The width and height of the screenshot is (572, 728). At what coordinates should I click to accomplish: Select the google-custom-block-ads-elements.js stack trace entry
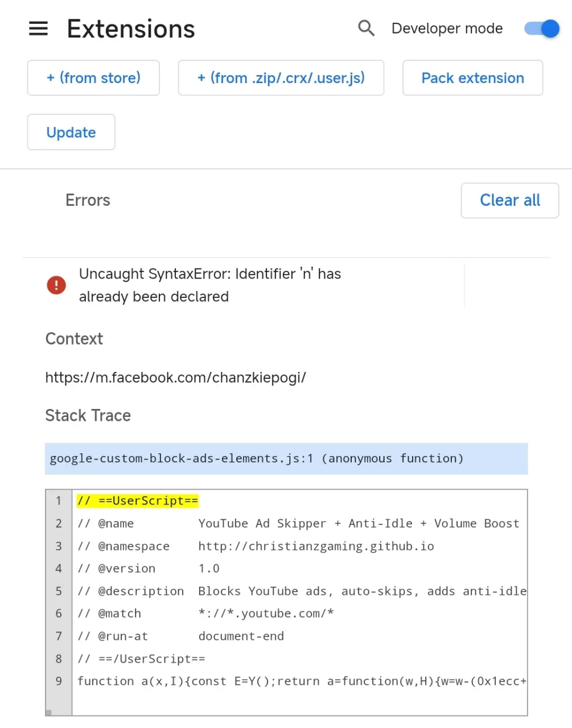click(x=286, y=458)
